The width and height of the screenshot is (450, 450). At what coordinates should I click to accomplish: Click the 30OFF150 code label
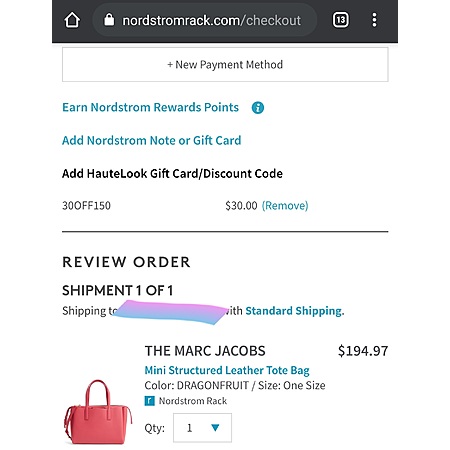click(x=86, y=206)
